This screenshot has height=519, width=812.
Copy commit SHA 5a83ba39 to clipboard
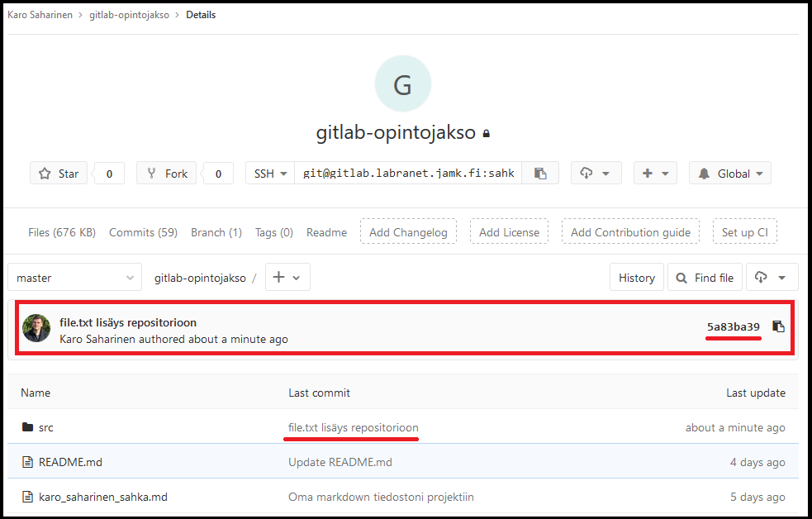[778, 326]
